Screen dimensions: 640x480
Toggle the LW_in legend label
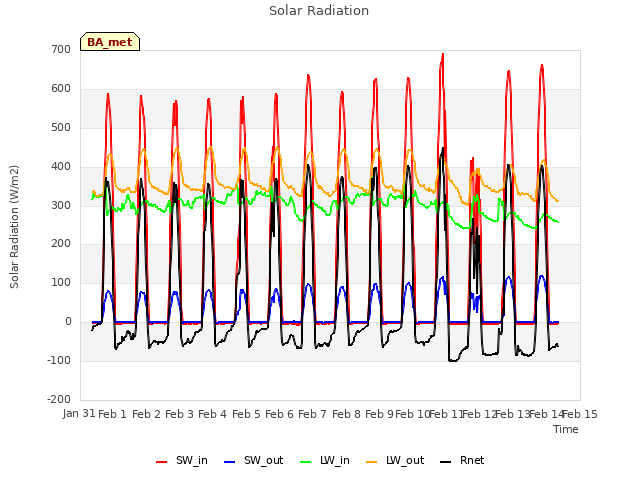(335, 460)
